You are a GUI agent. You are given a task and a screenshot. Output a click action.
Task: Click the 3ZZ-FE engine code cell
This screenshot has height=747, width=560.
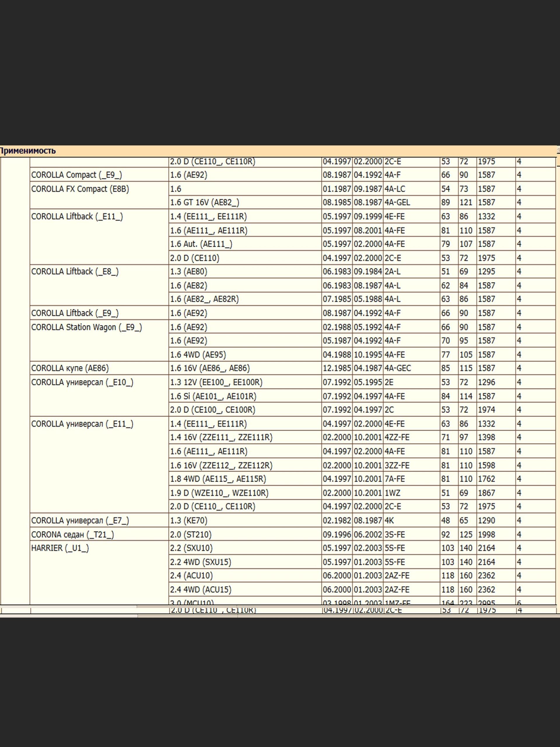pyautogui.click(x=397, y=465)
